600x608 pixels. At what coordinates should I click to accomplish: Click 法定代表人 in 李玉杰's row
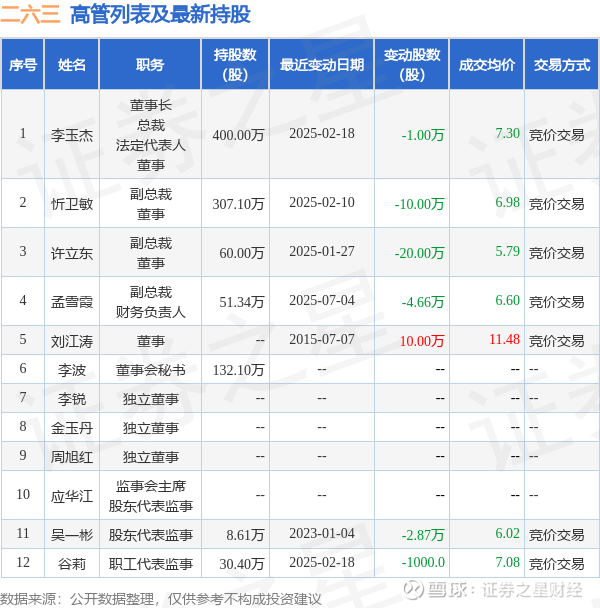tap(150, 145)
